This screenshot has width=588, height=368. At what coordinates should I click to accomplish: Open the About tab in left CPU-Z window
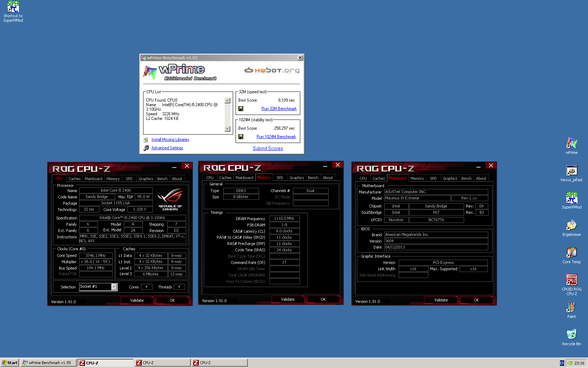177,179
